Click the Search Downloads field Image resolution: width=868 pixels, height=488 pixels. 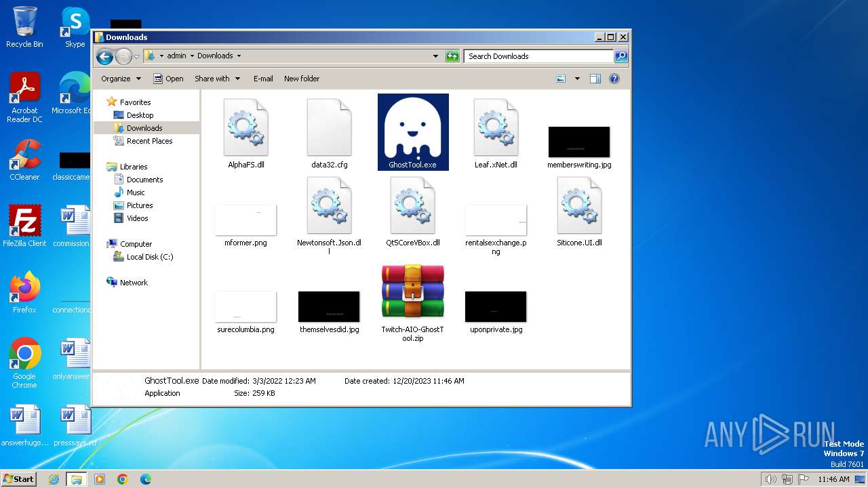tap(539, 56)
